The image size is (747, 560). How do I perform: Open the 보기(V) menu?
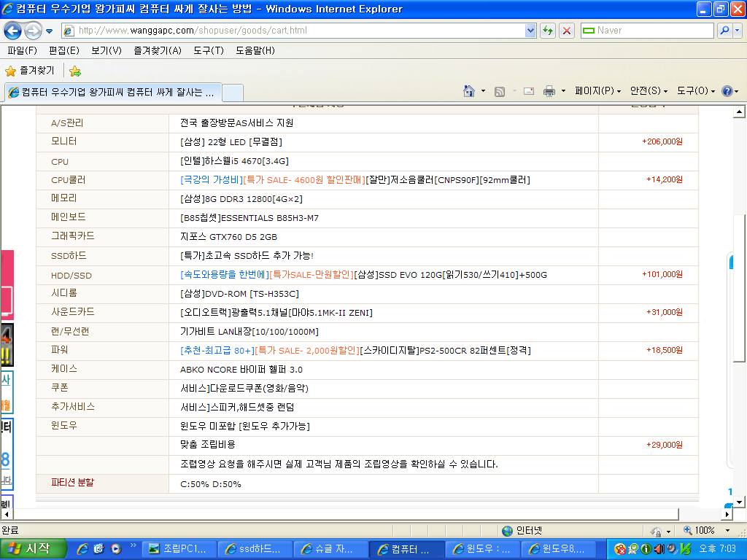pos(107,50)
